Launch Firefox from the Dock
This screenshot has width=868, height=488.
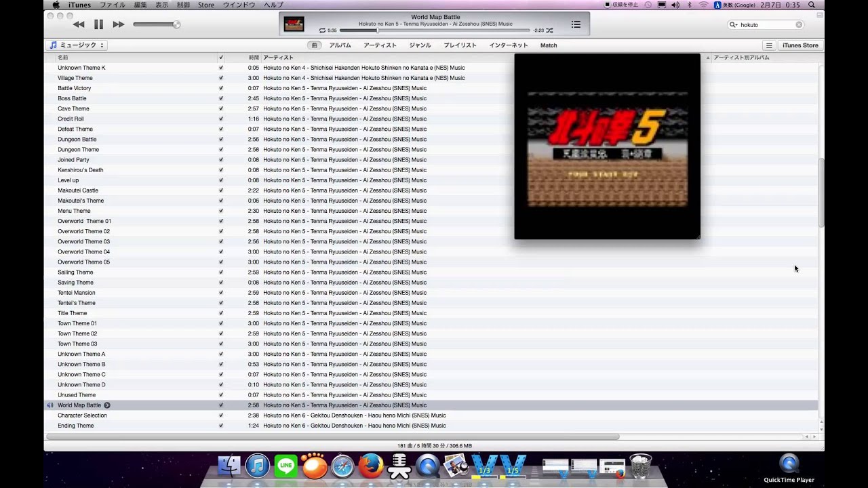pyautogui.click(x=371, y=466)
